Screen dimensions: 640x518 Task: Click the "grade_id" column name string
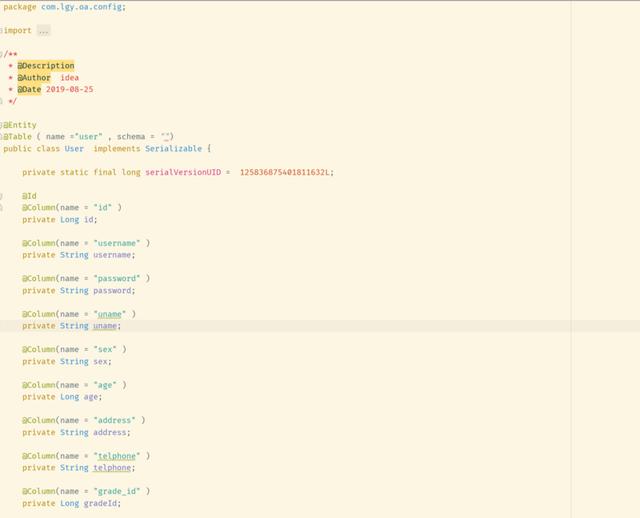tap(117, 491)
